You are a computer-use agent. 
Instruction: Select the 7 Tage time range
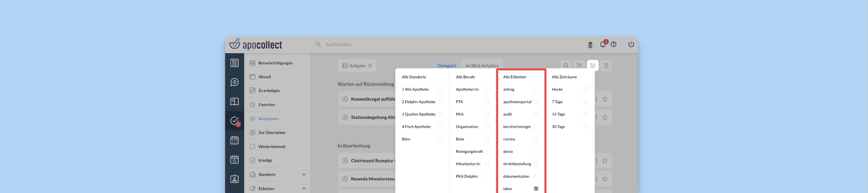coord(586,102)
